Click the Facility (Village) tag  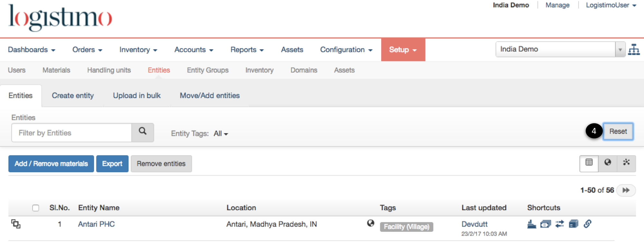tap(406, 227)
